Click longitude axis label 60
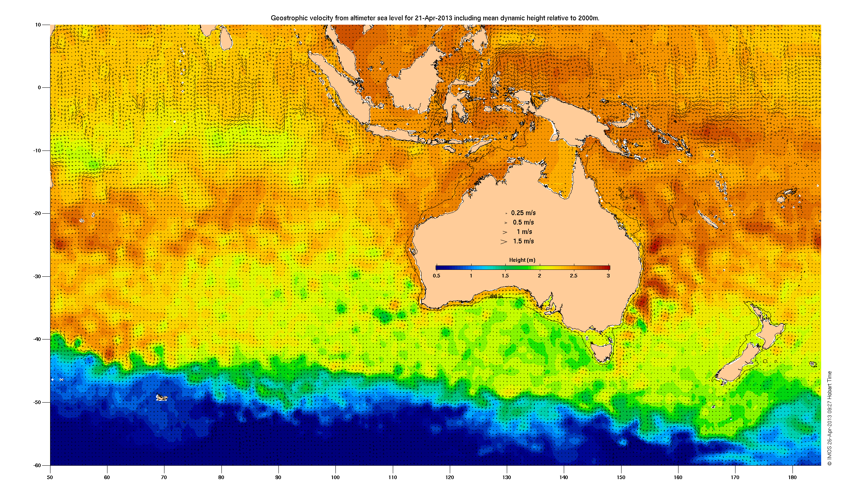Screen dimensions: 868x490 [x=107, y=477]
